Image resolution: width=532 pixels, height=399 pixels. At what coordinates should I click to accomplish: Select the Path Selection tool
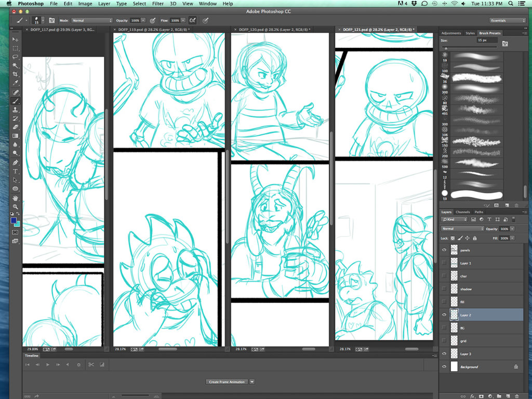15,180
